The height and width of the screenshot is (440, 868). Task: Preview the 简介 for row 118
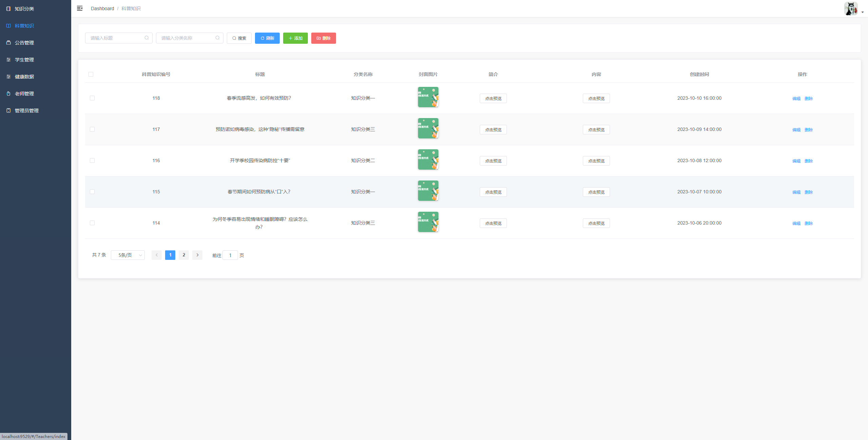coord(493,98)
